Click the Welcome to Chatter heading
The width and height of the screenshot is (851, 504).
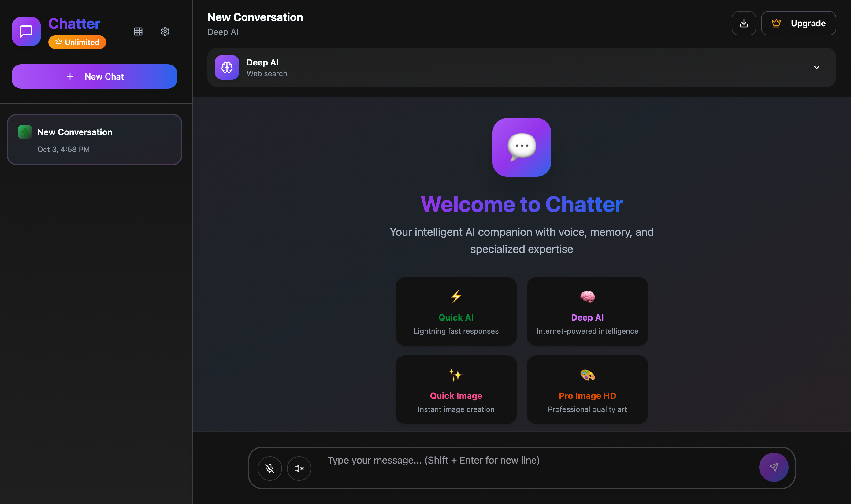[x=522, y=204]
